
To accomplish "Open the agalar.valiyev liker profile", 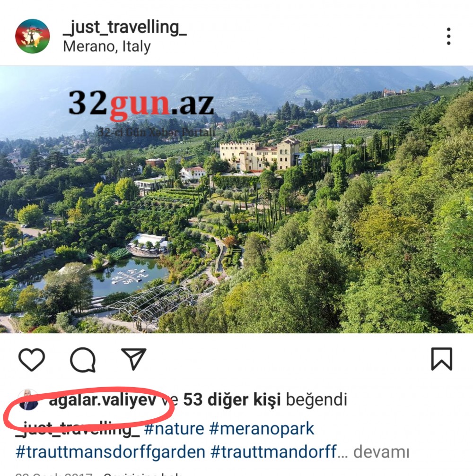I will coord(103,400).
